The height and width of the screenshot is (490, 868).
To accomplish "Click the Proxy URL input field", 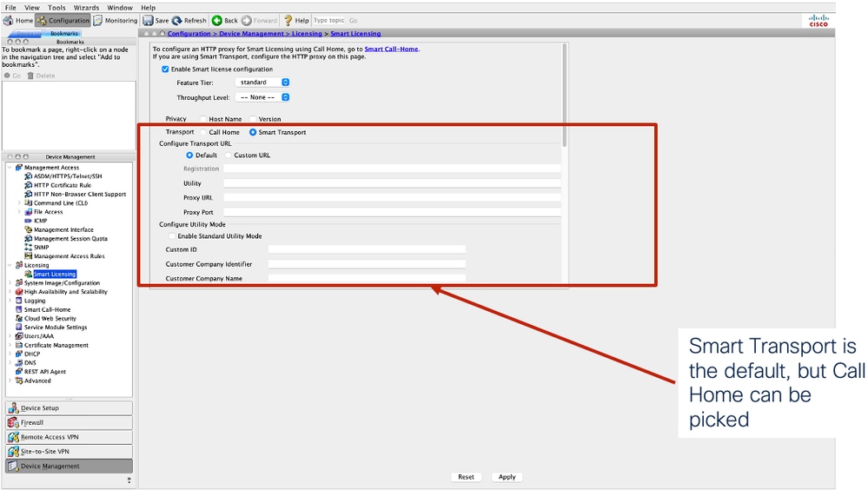I will click(392, 198).
